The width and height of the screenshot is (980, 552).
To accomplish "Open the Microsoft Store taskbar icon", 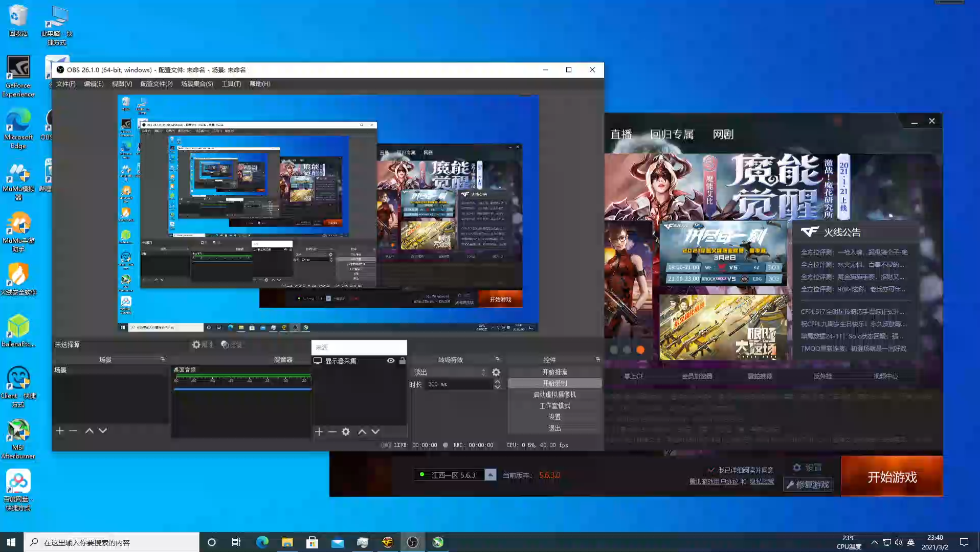I will [312, 542].
